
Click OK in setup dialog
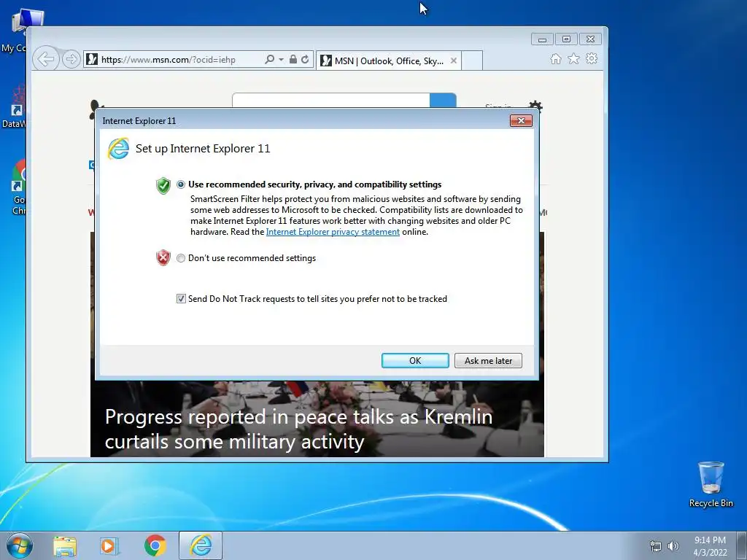[415, 360]
